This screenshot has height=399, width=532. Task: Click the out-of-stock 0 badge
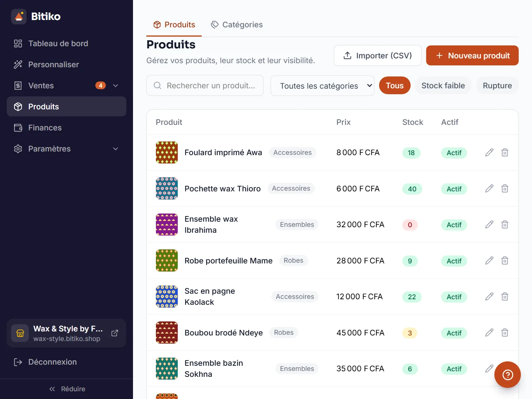pos(410,225)
